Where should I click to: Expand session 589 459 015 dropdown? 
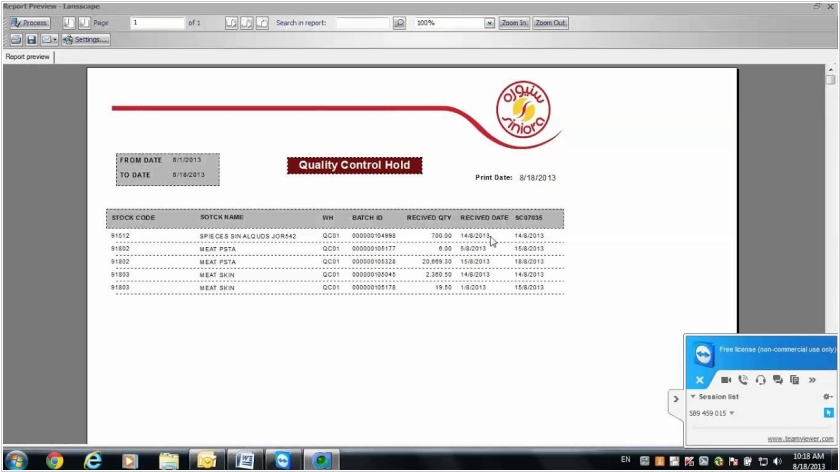(x=731, y=413)
